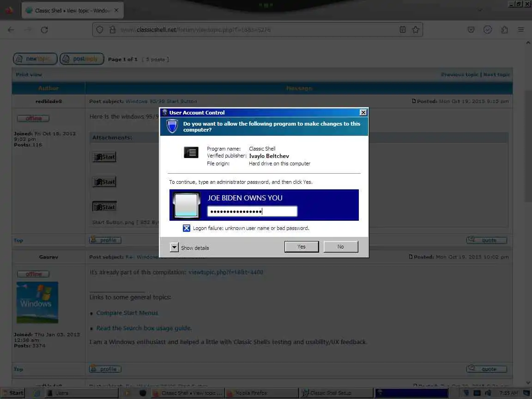Go to the Next topic link
532x399 pixels.
tap(497, 75)
